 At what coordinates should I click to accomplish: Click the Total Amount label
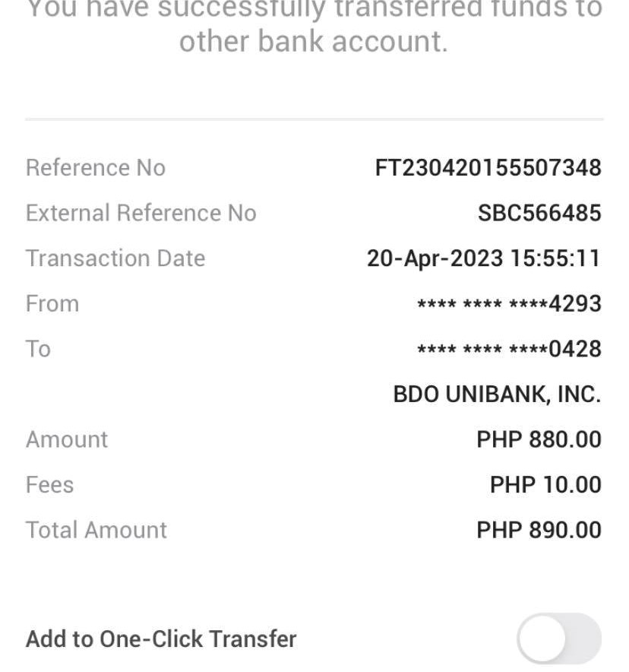click(x=96, y=530)
